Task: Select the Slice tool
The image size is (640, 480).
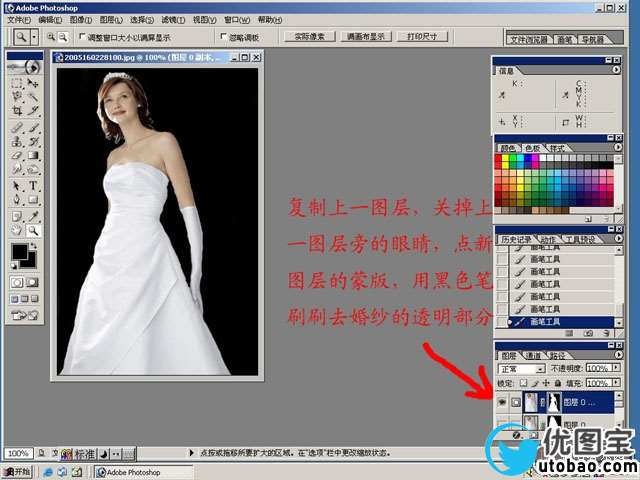Action: click(x=33, y=111)
